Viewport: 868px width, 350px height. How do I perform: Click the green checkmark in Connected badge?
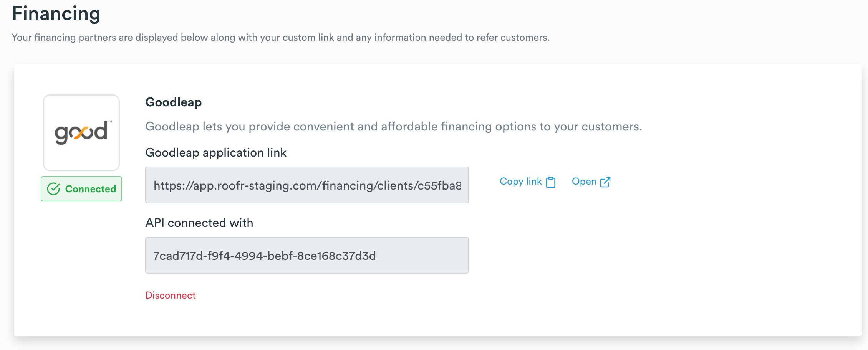54,188
